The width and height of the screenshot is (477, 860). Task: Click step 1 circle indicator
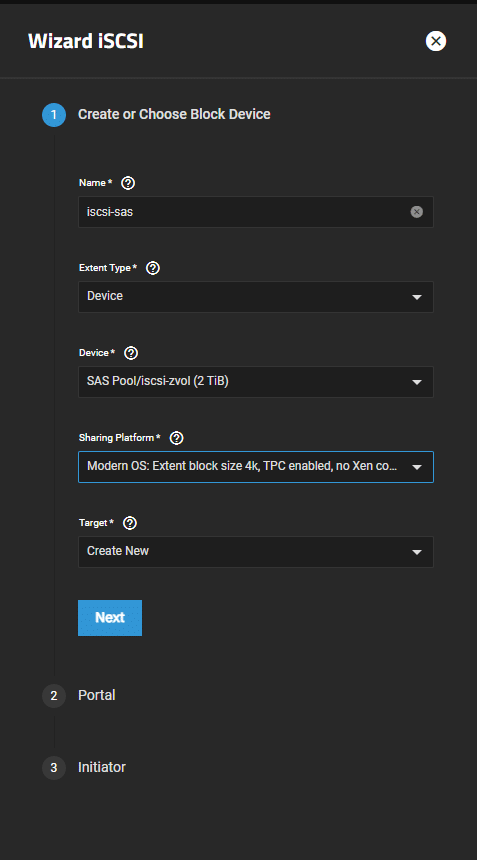[x=54, y=115]
